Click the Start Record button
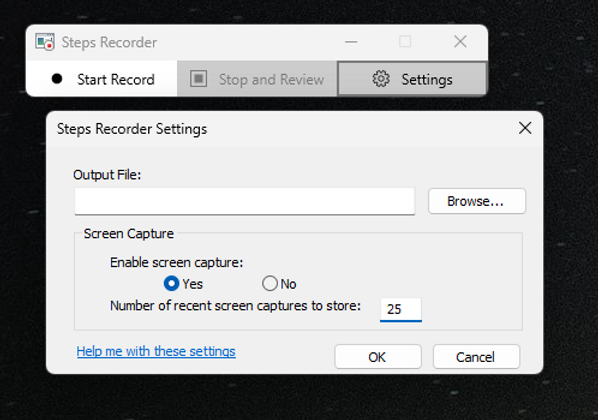 click(x=102, y=79)
